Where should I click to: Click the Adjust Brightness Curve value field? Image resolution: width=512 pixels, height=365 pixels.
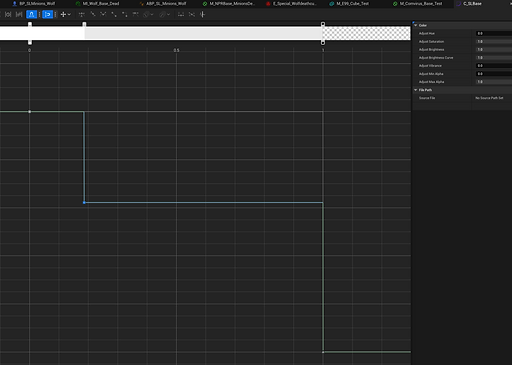click(x=494, y=58)
